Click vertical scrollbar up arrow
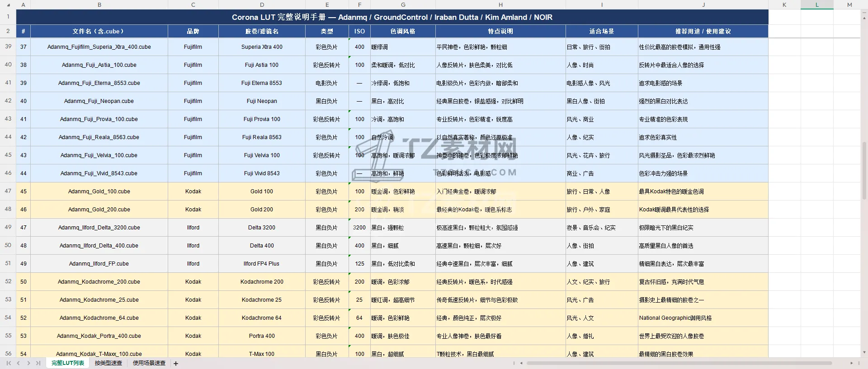 point(864,18)
